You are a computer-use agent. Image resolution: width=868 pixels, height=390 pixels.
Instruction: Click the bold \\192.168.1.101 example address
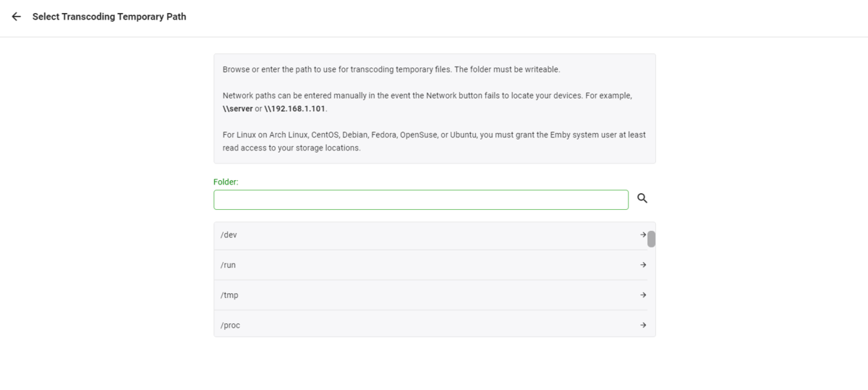[295, 109]
